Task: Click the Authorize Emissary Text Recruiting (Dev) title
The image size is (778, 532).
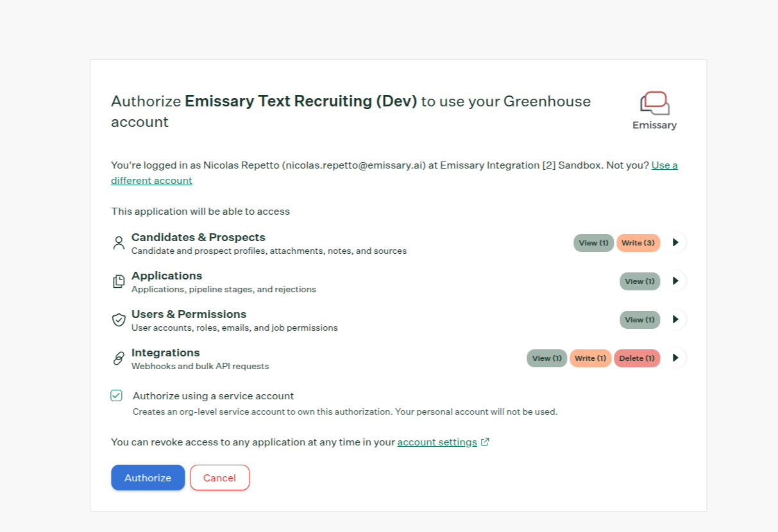Action: click(x=351, y=112)
